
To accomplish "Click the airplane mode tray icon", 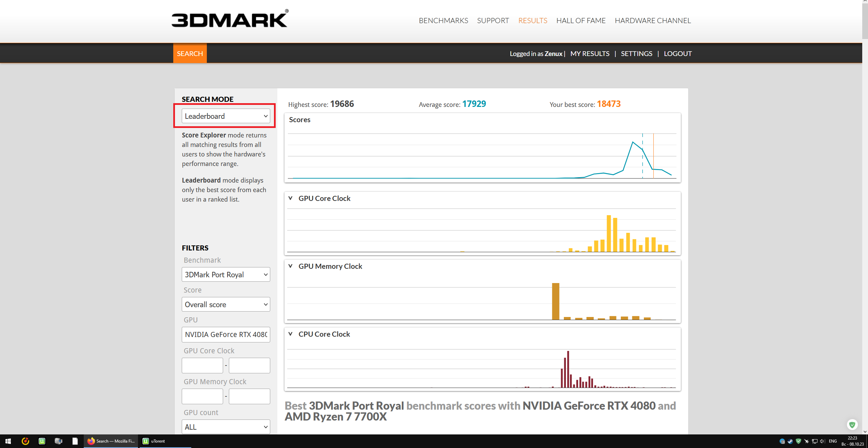I will [807, 441].
